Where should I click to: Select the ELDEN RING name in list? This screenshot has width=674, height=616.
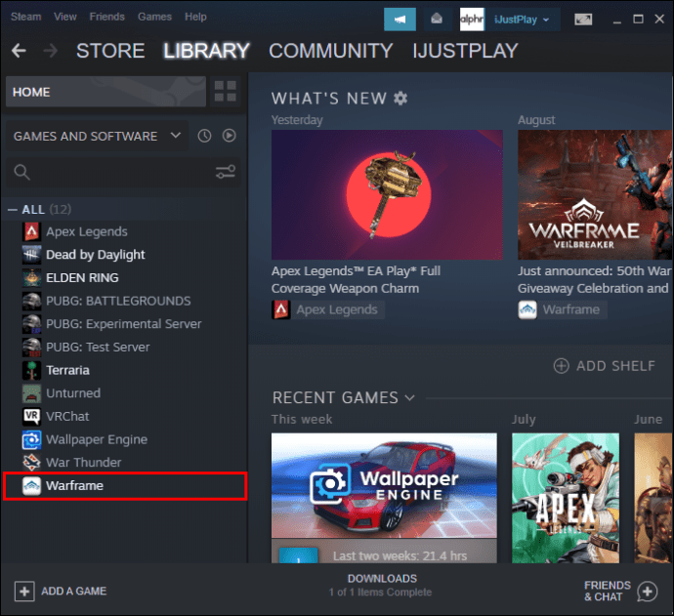(x=82, y=278)
